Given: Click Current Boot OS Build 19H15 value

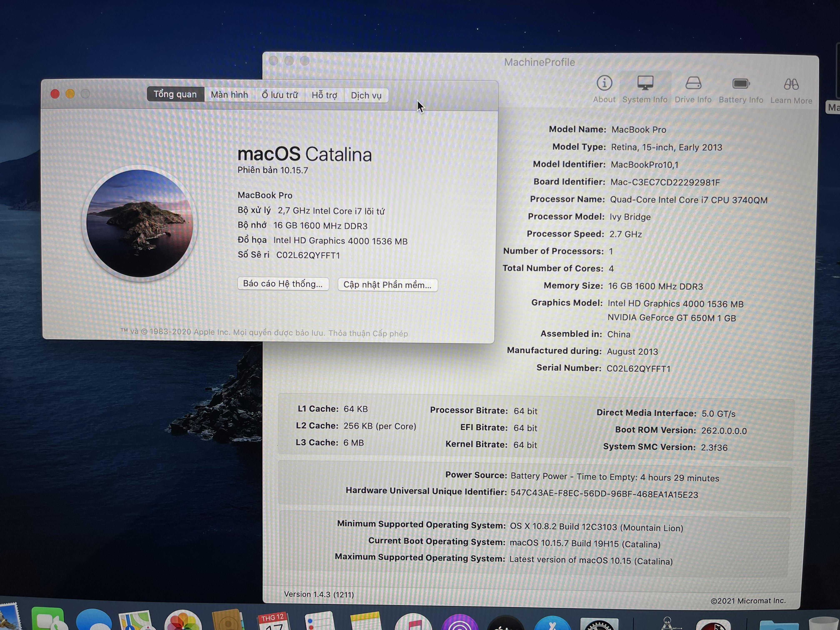Looking at the screenshot, I should (585, 543).
